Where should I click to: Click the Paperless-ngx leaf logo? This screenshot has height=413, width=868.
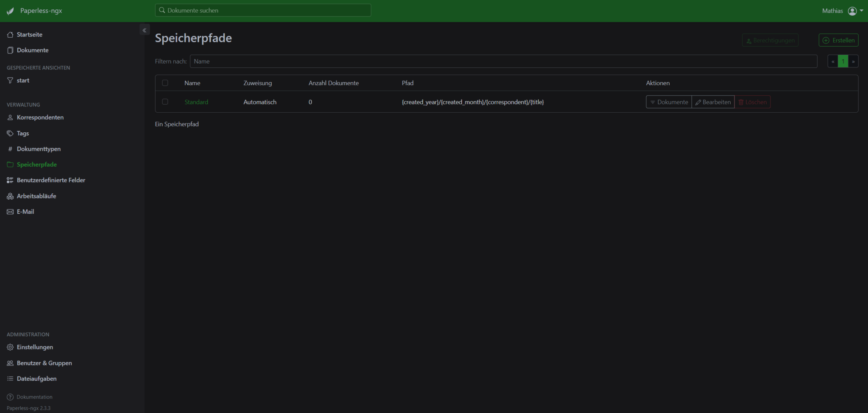10,11
